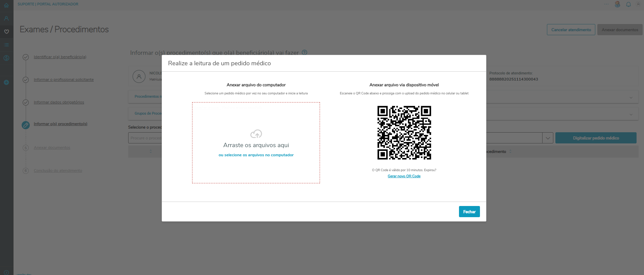Click the pencil icon of the current step

click(26, 125)
